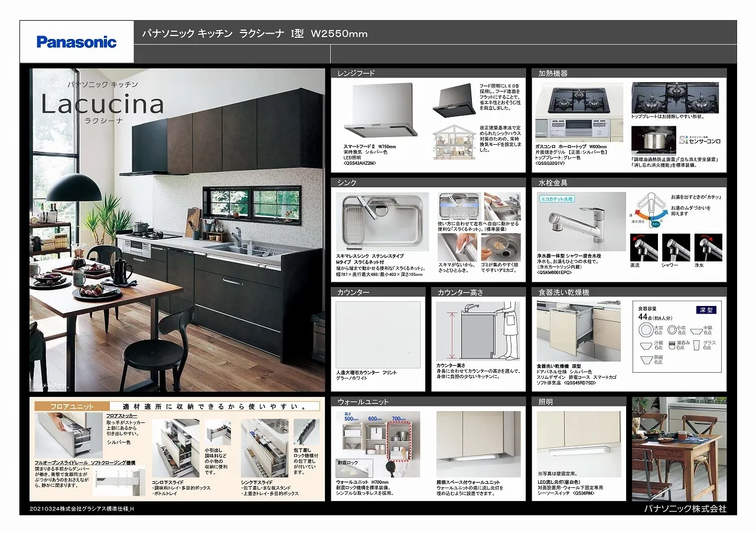Viewport: 756px width, 534px height.
Task: Open the sink garbage basket image
Action: click(501, 248)
